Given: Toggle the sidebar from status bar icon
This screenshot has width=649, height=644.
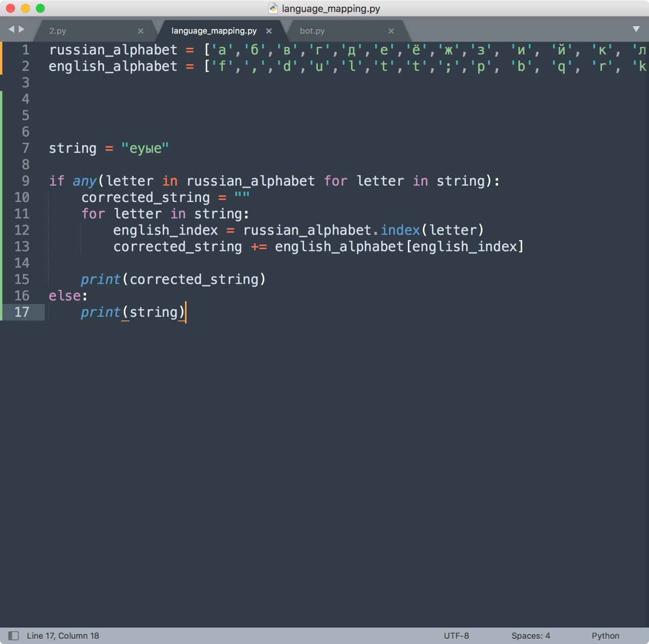Looking at the screenshot, I should pos(14,635).
